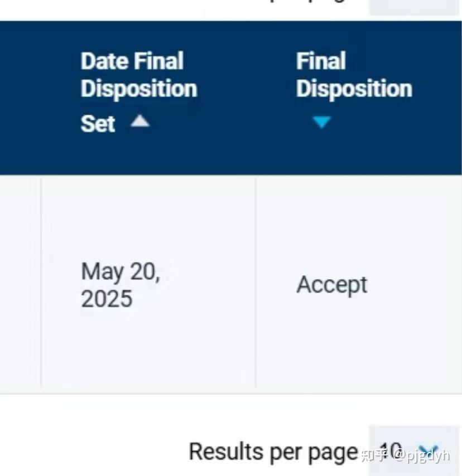462x476 pixels.
Task: Open the top results per page dropdown
Action: pos(413,7)
